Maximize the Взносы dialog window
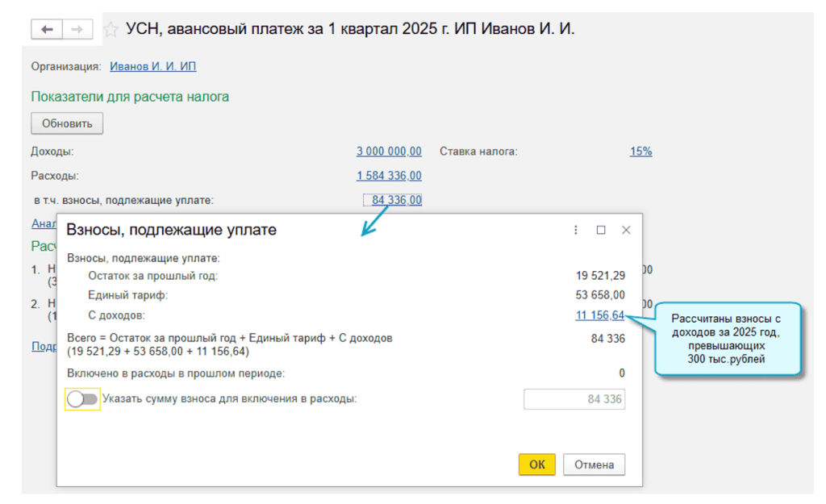The image size is (826, 504). pyautogui.click(x=601, y=230)
